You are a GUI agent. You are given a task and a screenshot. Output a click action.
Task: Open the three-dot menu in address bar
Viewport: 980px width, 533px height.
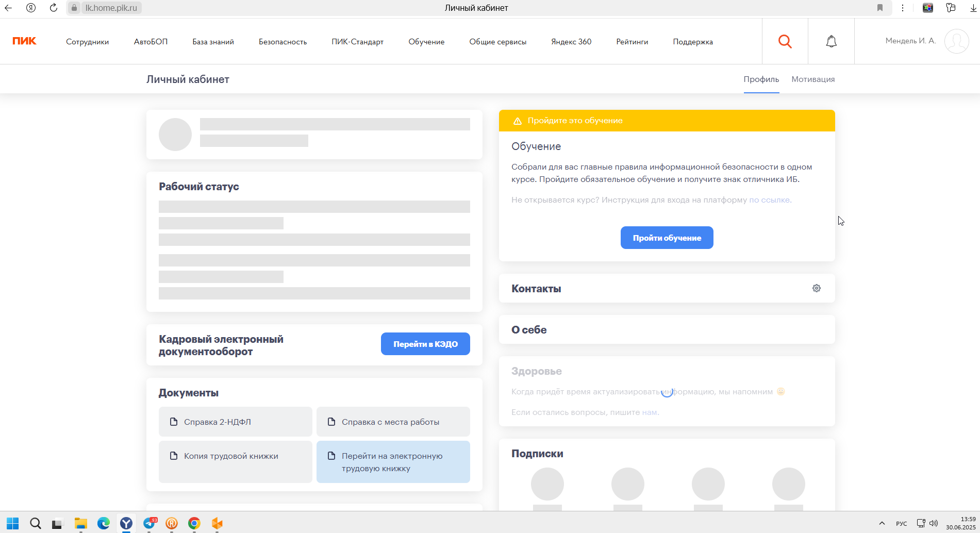point(903,8)
